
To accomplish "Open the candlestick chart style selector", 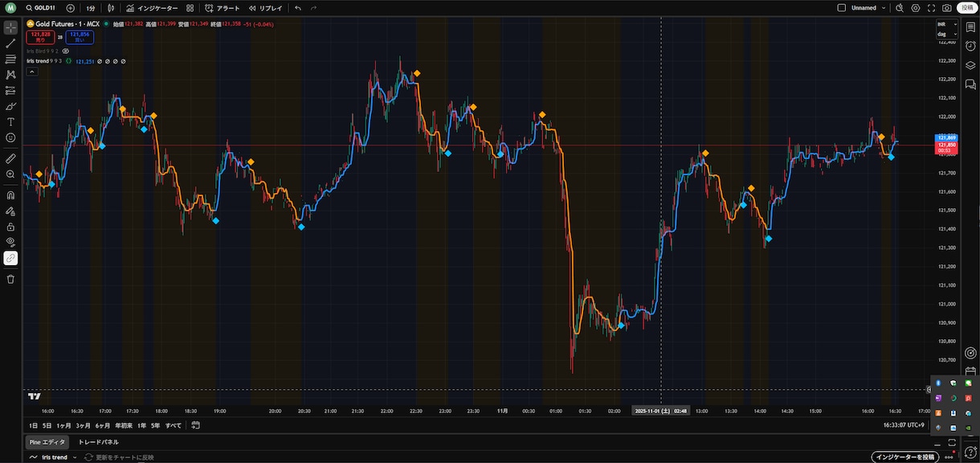I will [112, 8].
